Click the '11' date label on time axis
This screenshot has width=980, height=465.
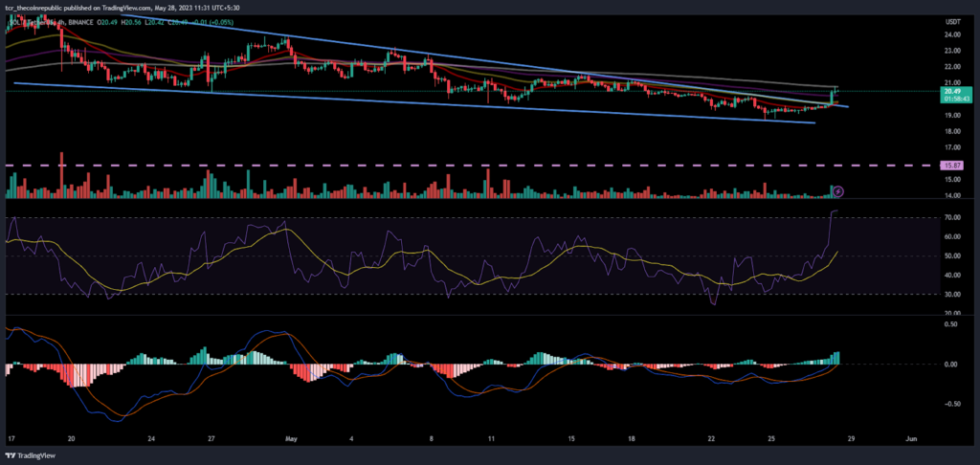pos(492,438)
